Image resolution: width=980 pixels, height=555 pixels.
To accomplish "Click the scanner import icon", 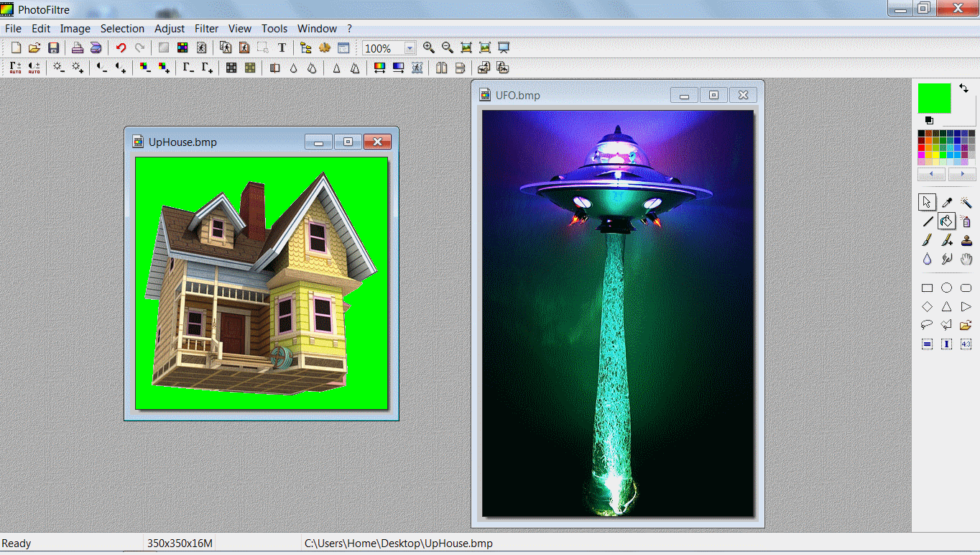I will click(x=96, y=48).
